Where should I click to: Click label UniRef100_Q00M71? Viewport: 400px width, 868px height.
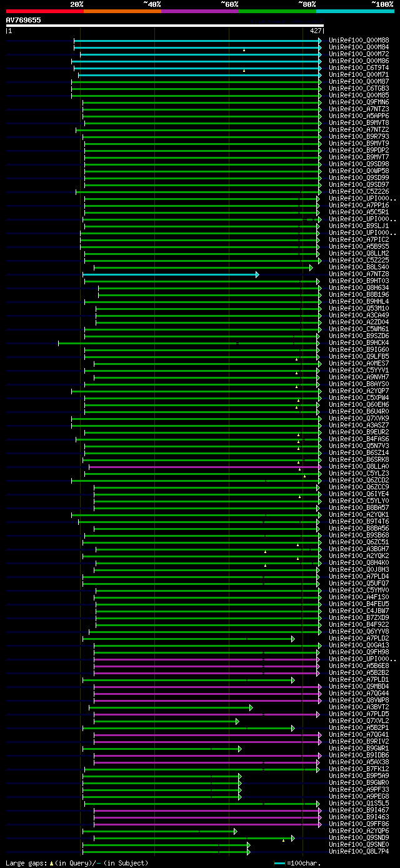359,75
